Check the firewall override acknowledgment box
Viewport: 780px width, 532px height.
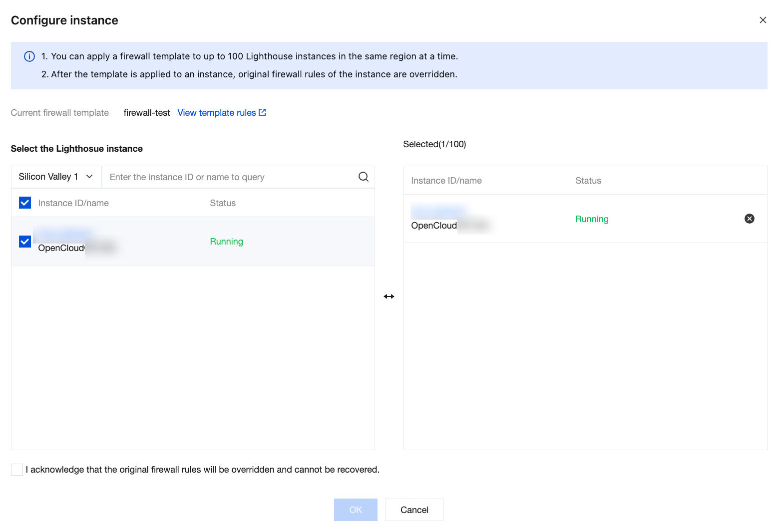point(17,470)
